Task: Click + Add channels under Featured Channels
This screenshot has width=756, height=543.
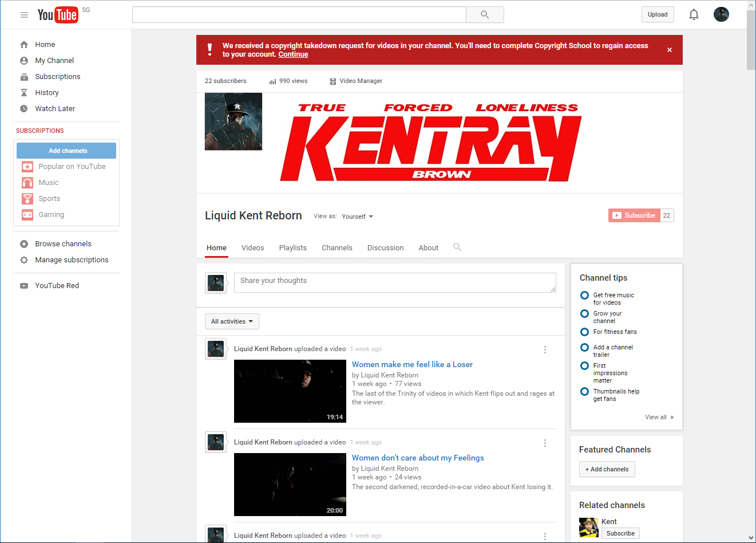Action: click(607, 469)
